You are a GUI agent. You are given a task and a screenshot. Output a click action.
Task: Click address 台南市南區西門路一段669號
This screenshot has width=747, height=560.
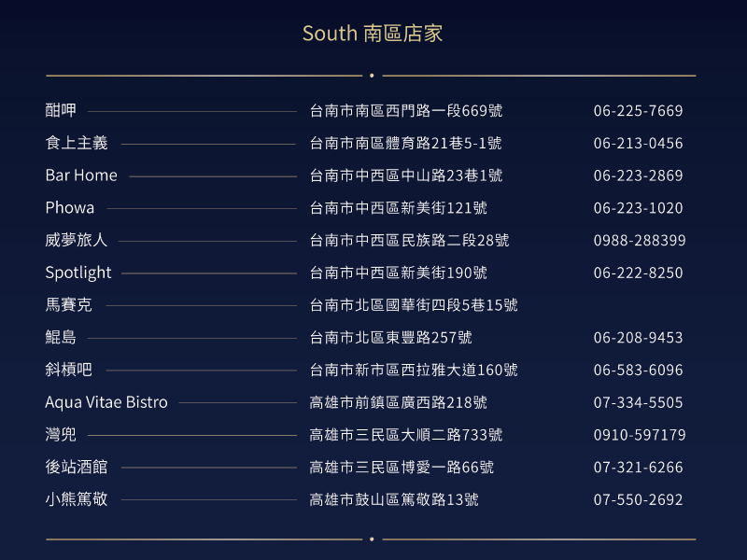[x=406, y=110]
